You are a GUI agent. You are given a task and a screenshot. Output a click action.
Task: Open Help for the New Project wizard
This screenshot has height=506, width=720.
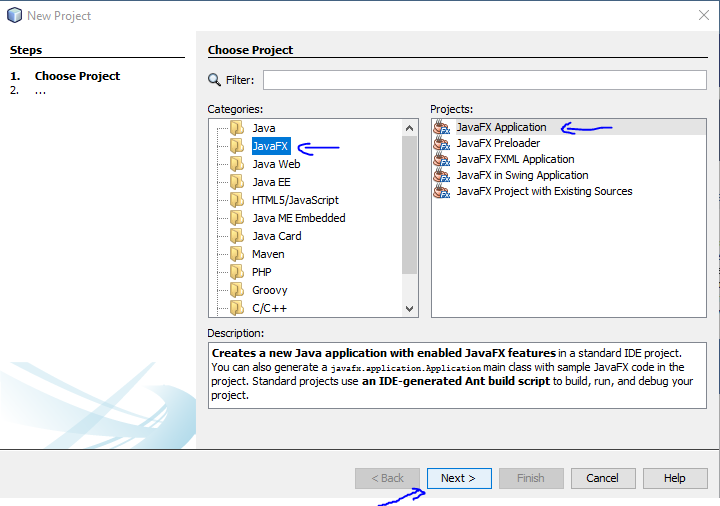(675, 478)
